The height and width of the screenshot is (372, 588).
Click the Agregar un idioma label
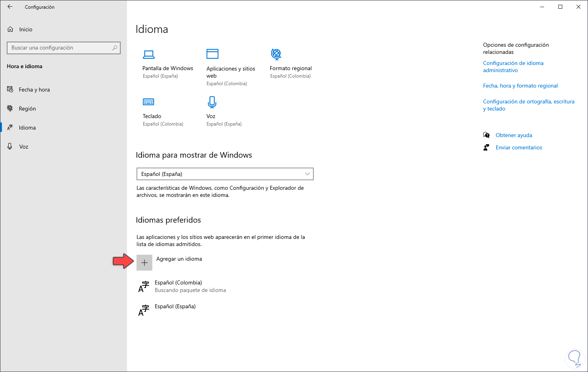(x=179, y=259)
